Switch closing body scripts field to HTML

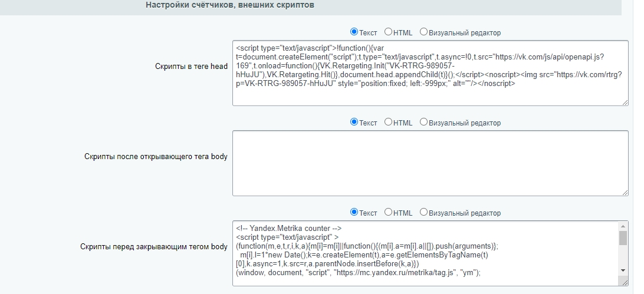[388, 212]
